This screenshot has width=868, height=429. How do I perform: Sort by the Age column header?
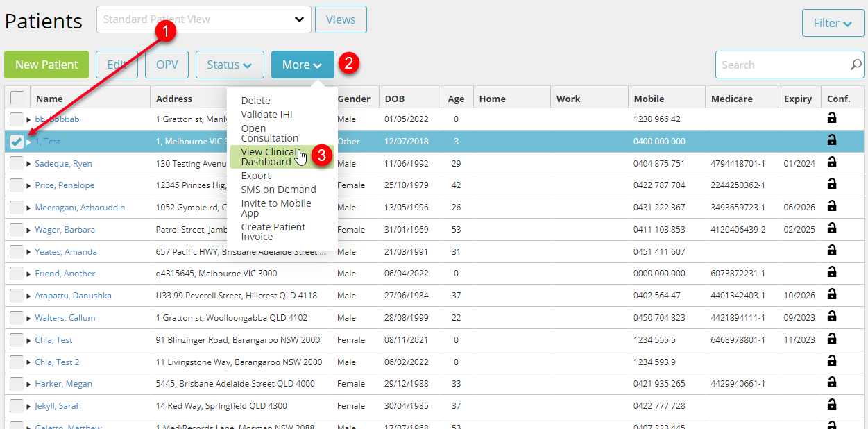click(456, 99)
